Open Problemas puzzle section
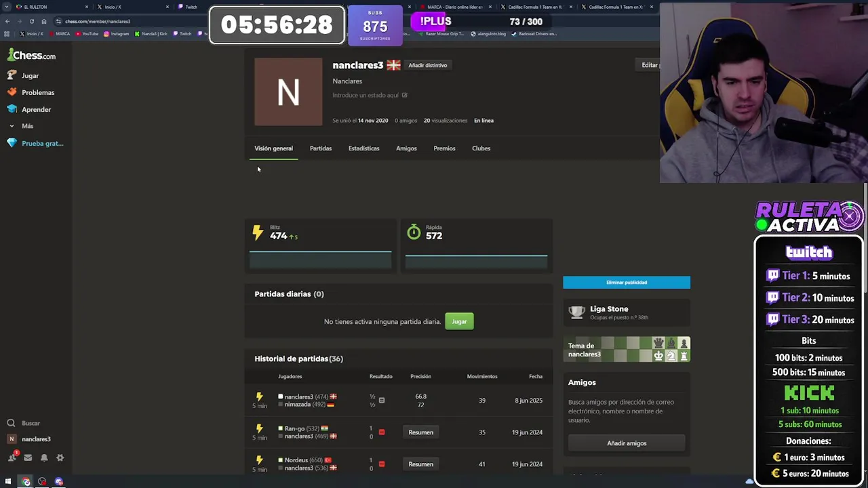The height and width of the screenshot is (488, 868). (x=31, y=92)
